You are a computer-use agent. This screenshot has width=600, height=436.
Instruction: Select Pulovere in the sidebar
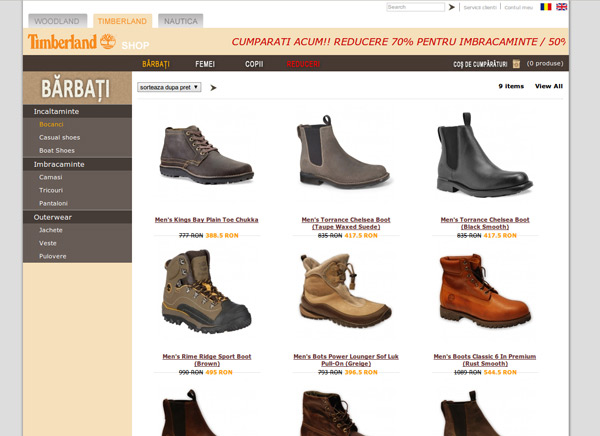[x=52, y=256]
